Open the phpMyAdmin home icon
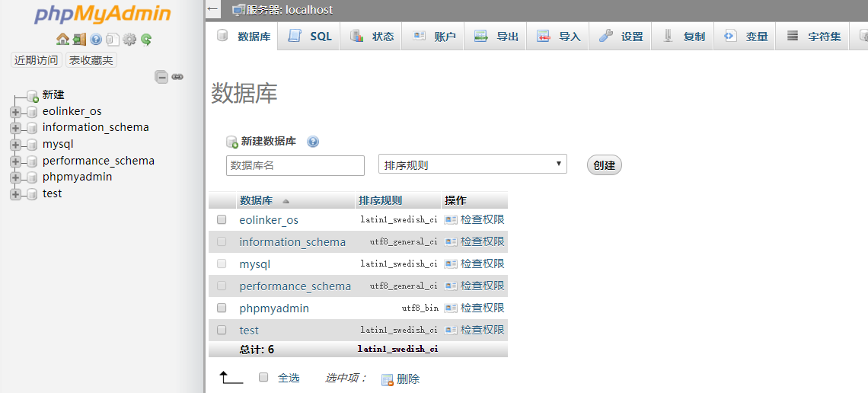Screen dimensions: 868x393 coord(62,40)
